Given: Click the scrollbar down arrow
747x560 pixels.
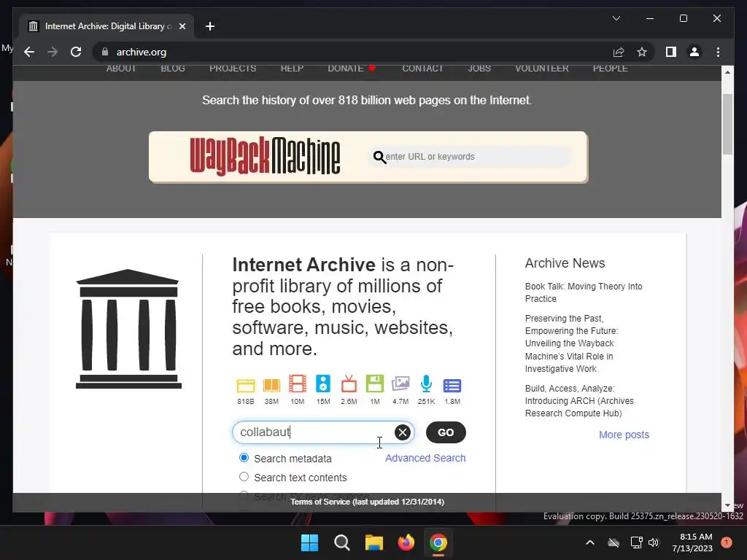Looking at the screenshot, I should click(x=727, y=506).
